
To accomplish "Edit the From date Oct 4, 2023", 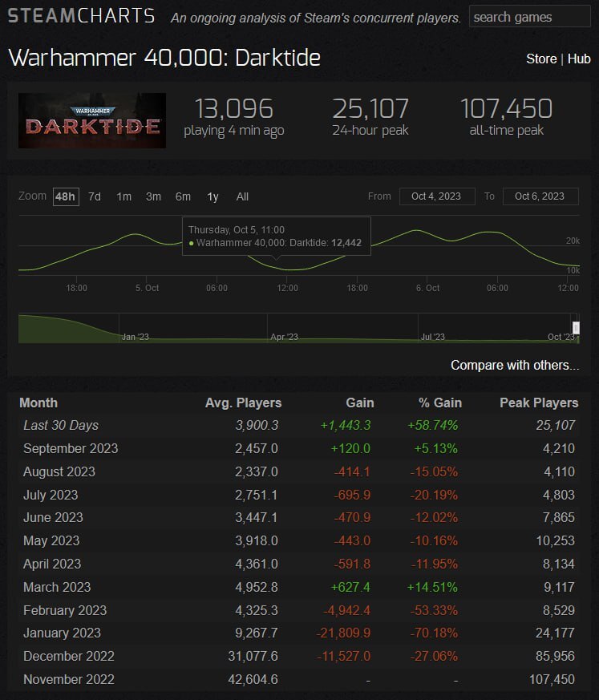I will [x=437, y=196].
